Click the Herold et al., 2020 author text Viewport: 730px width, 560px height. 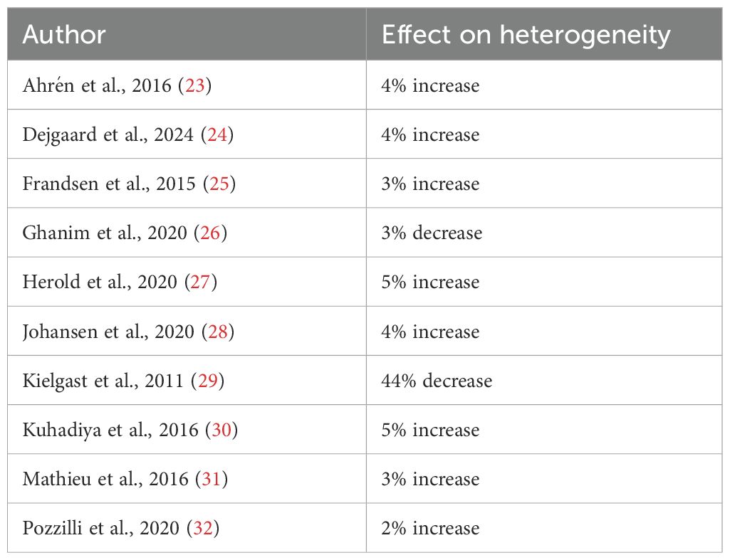[100, 282]
